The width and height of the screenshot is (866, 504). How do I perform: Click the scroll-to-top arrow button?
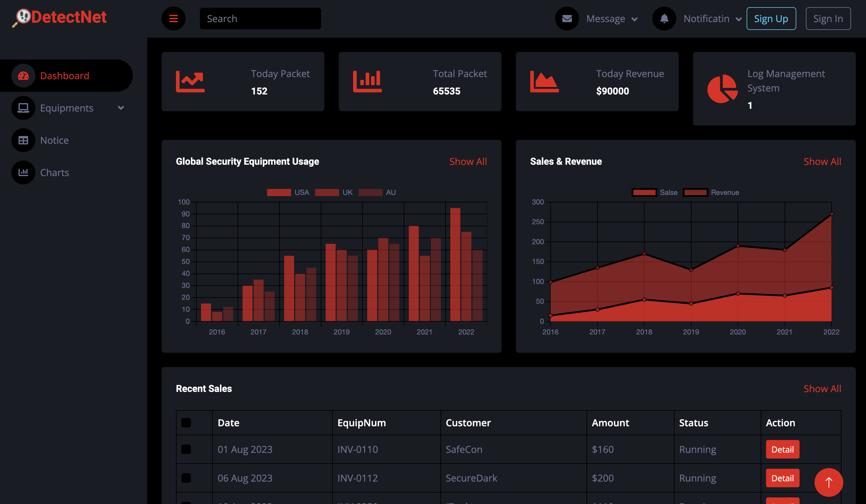[828, 482]
